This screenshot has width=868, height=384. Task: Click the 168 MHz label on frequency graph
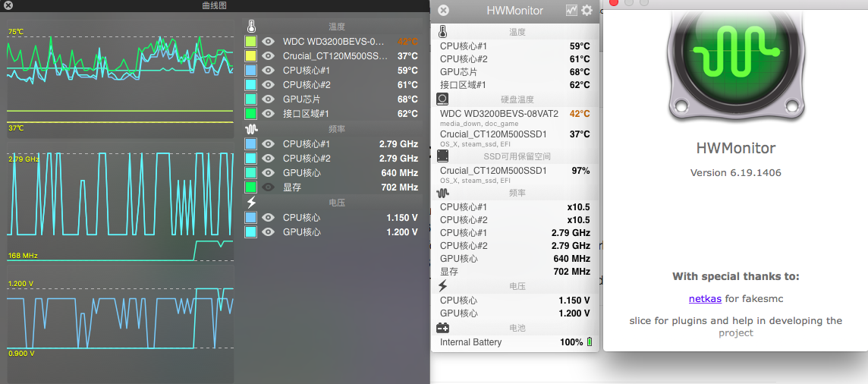pyautogui.click(x=23, y=256)
